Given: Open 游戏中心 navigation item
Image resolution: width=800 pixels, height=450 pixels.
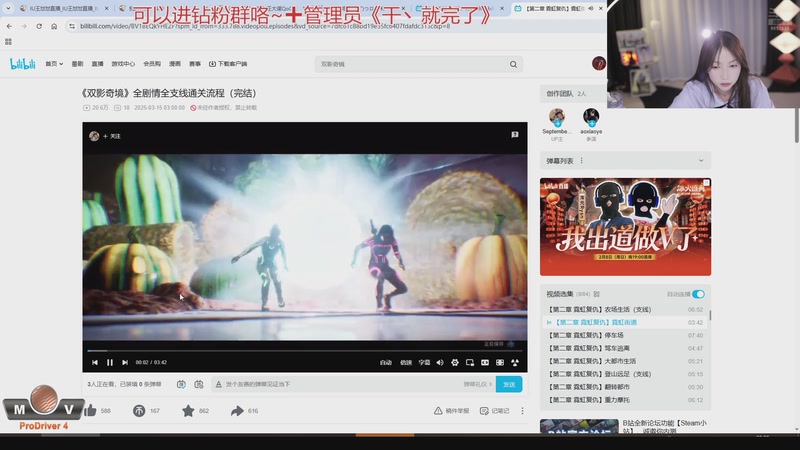Looking at the screenshot, I should click(x=123, y=64).
